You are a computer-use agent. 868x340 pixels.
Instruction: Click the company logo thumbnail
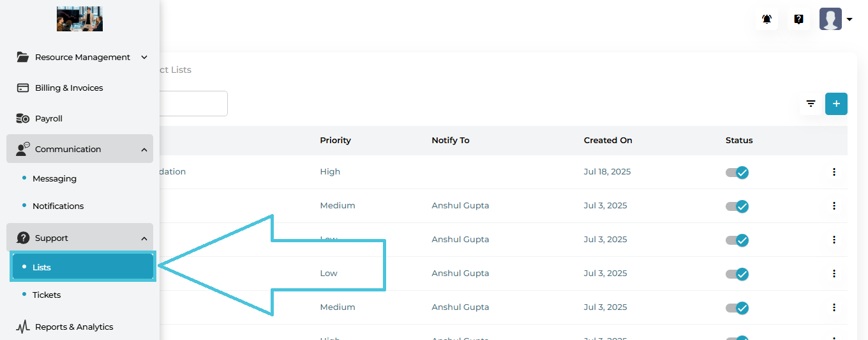point(80,19)
